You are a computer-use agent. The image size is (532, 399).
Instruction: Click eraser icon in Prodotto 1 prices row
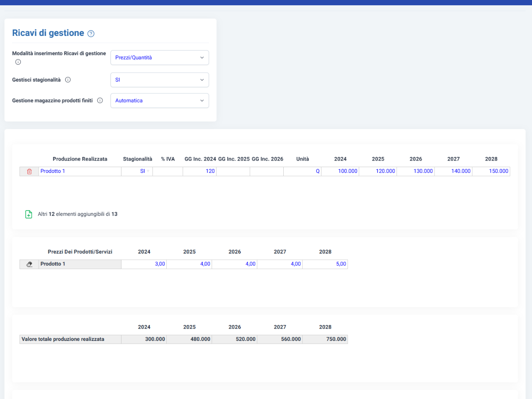click(x=29, y=264)
